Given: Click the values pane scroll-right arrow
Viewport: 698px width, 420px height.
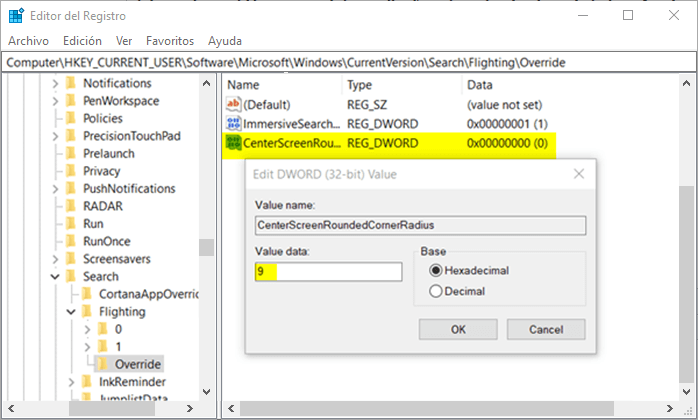Looking at the screenshot, I should pyautogui.click(x=670, y=408).
